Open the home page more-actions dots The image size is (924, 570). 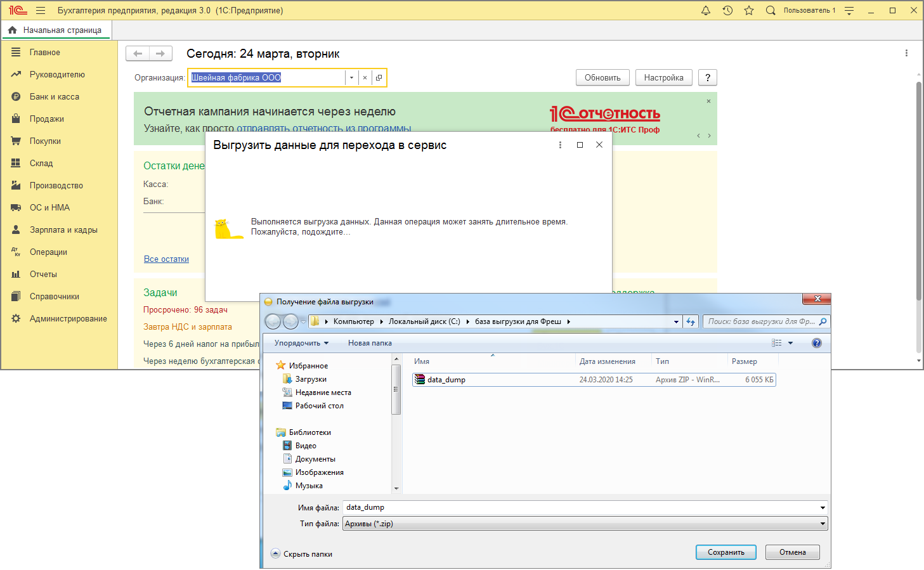click(906, 53)
